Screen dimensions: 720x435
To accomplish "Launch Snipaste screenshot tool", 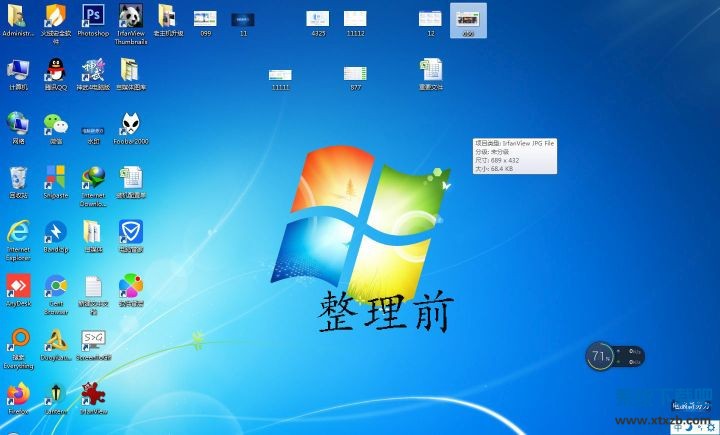I will [x=55, y=178].
